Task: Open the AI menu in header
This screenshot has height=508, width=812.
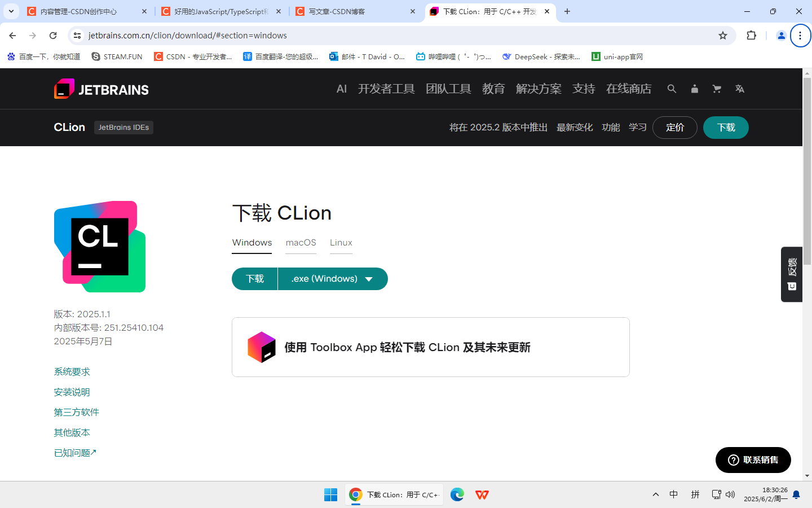Action: pyautogui.click(x=342, y=89)
